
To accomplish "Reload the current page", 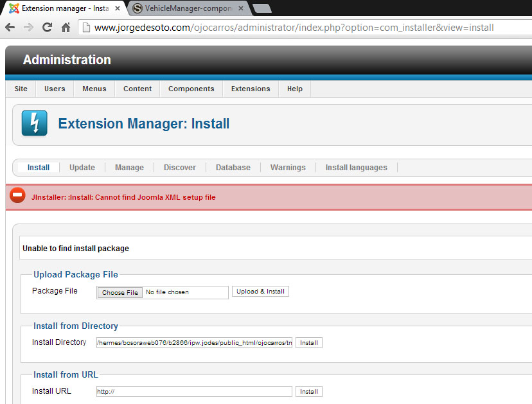I will [x=47, y=28].
